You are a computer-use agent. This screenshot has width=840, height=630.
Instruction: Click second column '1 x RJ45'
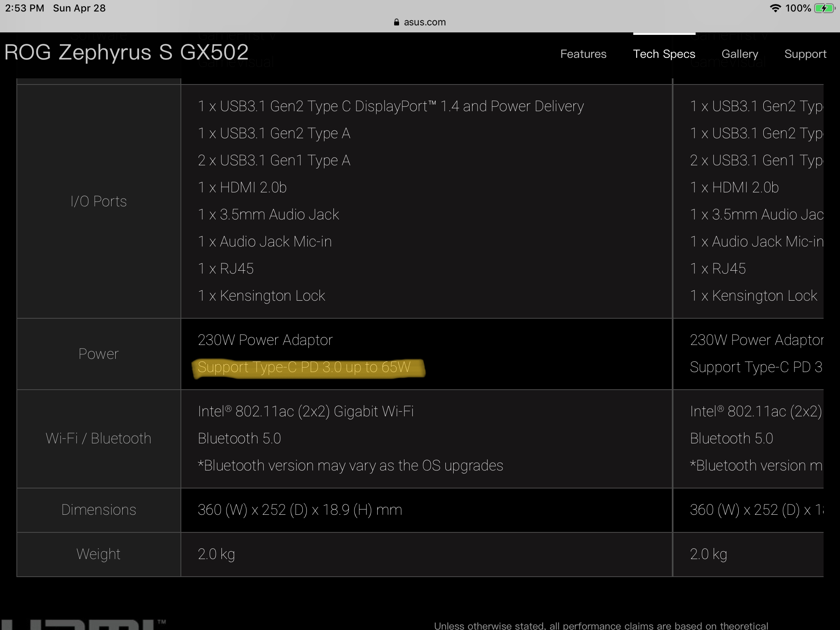pos(718,269)
